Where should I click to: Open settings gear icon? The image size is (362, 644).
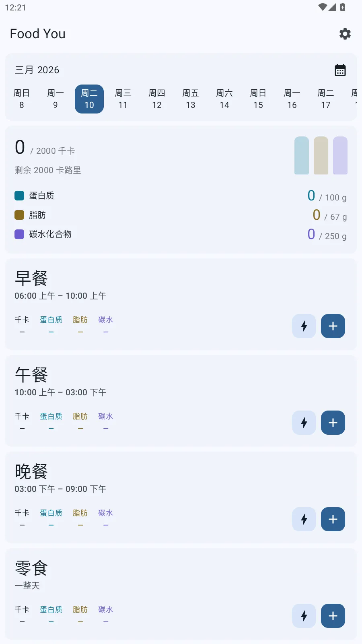pos(345,34)
